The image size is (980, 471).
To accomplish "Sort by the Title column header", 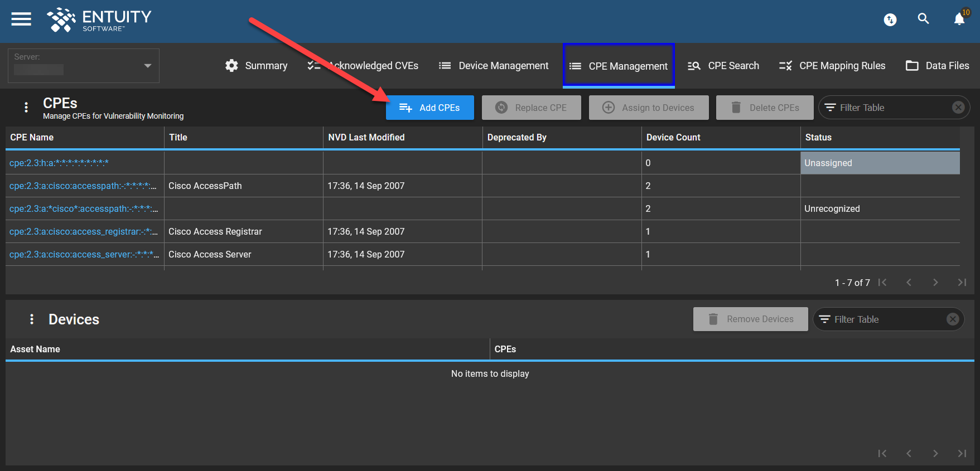I will click(x=244, y=138).
